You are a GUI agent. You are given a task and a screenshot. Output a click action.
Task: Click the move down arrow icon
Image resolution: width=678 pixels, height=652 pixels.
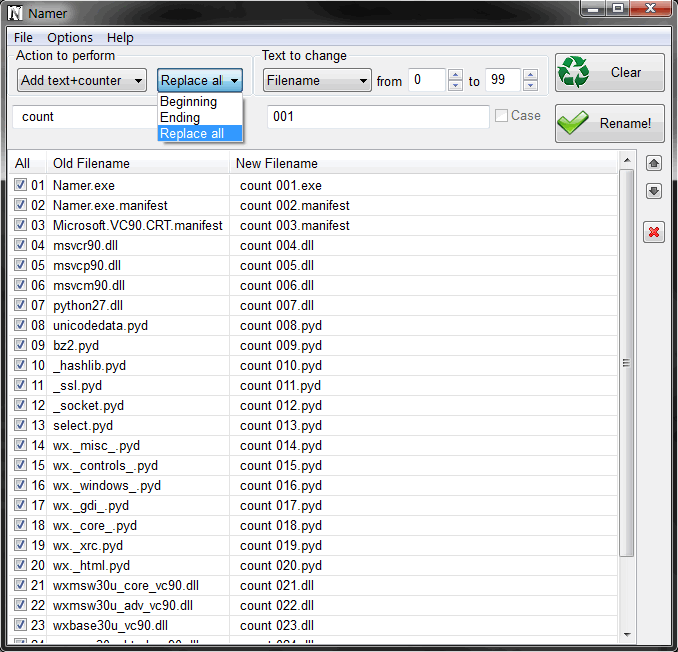pyautogui.click(x=654, y=191)
